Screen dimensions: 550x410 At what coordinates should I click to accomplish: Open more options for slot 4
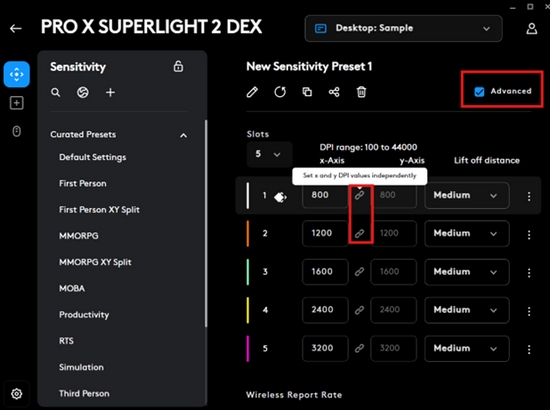click(x=529, y=311)
